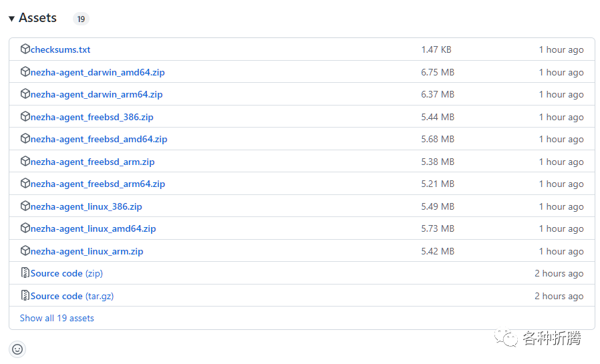Click zip file icon beside Source code (tar.gz)
The image size is (600, 364).
[25, 295]
